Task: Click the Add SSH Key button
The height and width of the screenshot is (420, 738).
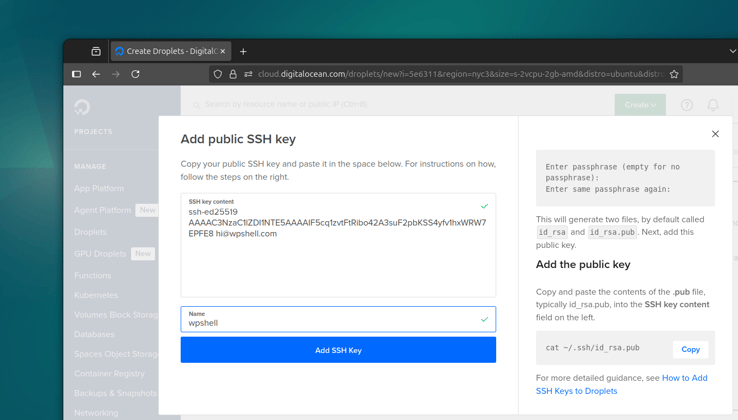Action: pyautogui.click(x=338, y=350)
